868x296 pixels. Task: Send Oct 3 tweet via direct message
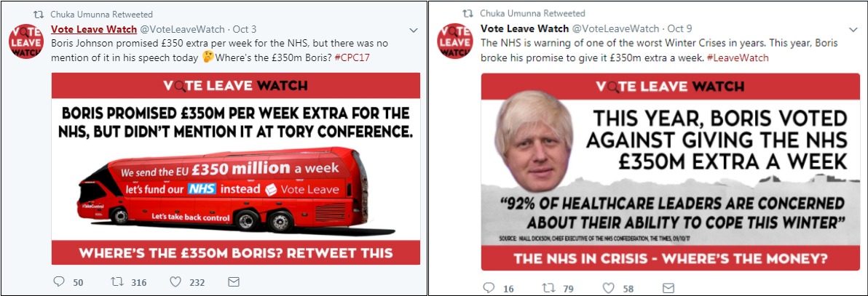[234, 281]
